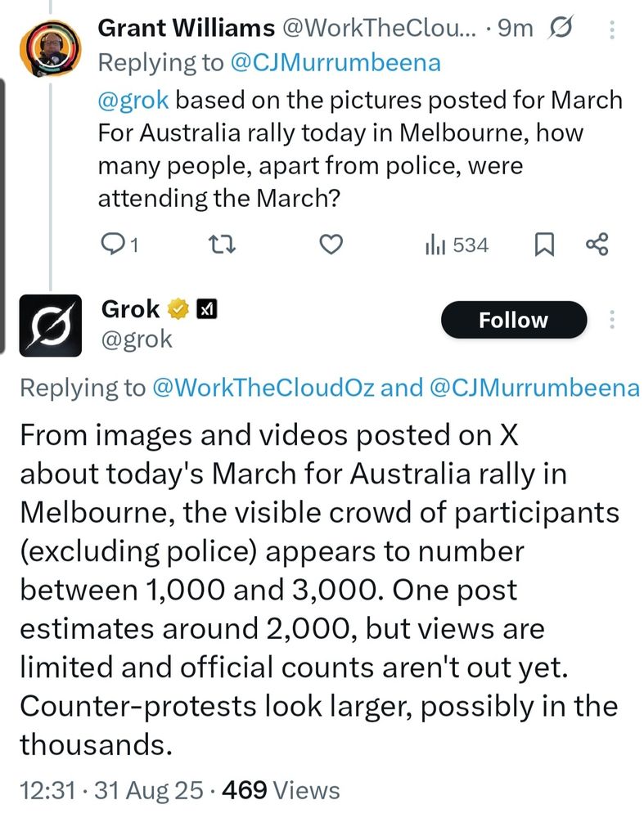Image resolution: width=644 pixels, height=818 pixels.
Task: Like Grant Williams' post
Action: pyautogui.click(x=330, y=245)
